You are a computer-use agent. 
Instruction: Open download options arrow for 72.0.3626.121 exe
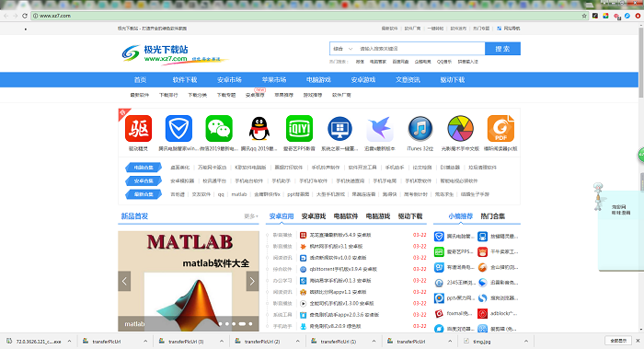[x=69, y=342]
